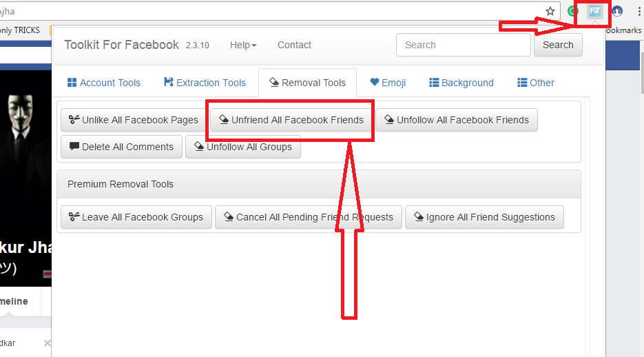Open the Chrome three-dot menu
This screenshot has height=357, width=644.
coord(639,12)
